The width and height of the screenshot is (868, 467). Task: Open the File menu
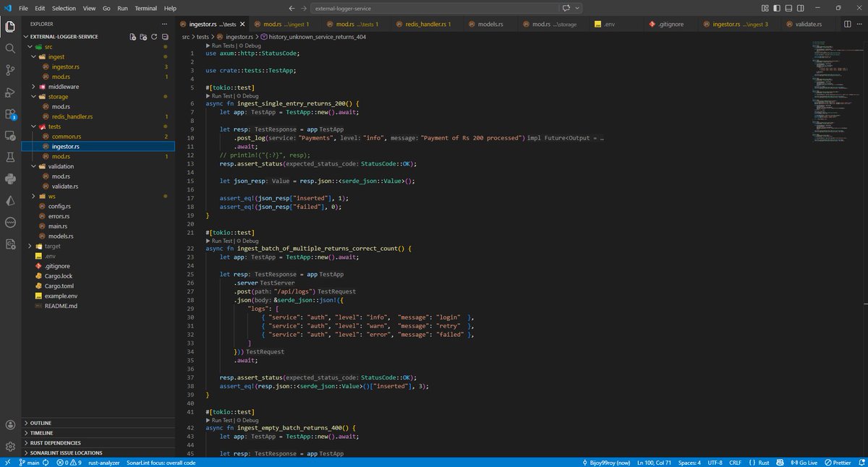tap(24, 8)
